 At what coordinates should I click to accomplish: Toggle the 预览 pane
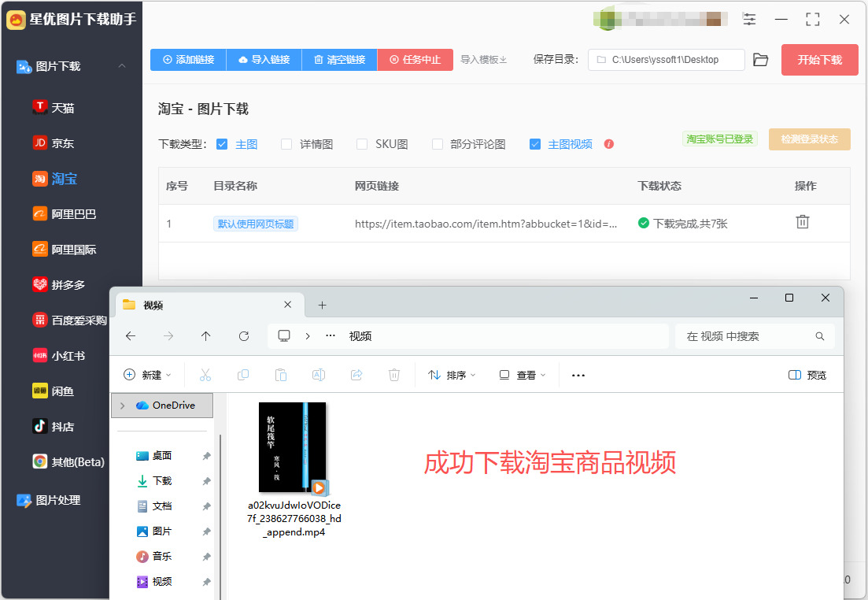tap(807, 375)
